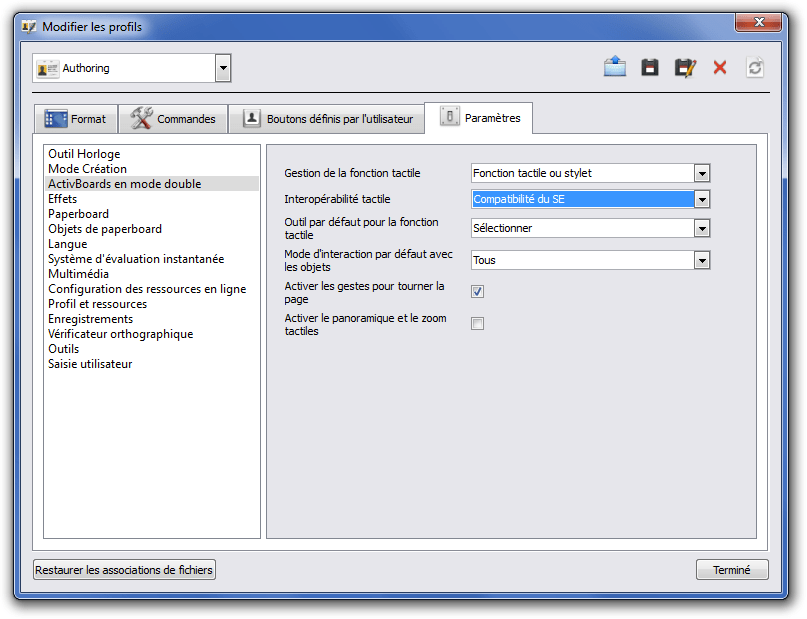Click the Authoring profile card icon

47,68
